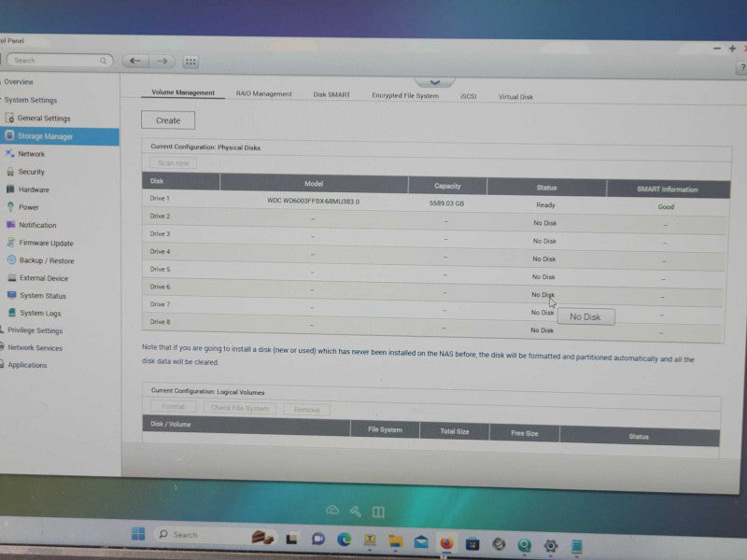747x560 pixels.
Task: Select the Drive 5 row label
Action: (x=160, y=269)
